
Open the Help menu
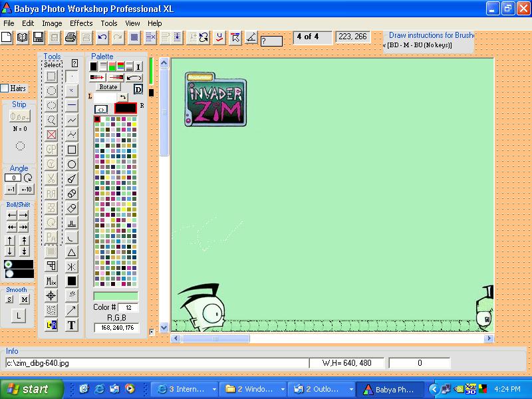click(155, 23)
